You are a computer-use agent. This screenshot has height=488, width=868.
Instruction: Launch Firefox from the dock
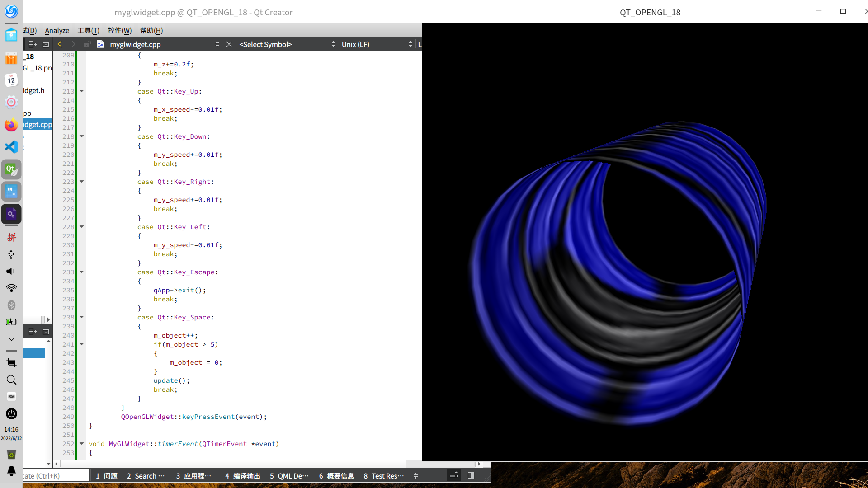[11, 125]
